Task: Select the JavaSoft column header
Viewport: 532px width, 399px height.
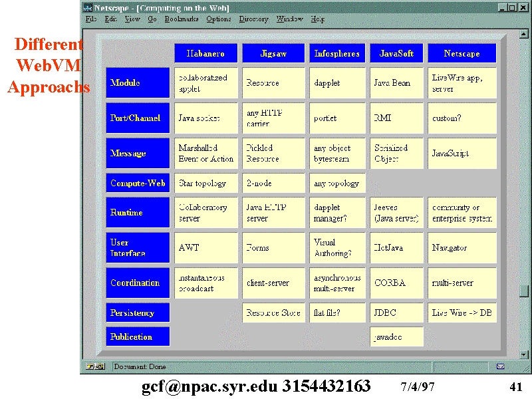Action: (396, 53)
